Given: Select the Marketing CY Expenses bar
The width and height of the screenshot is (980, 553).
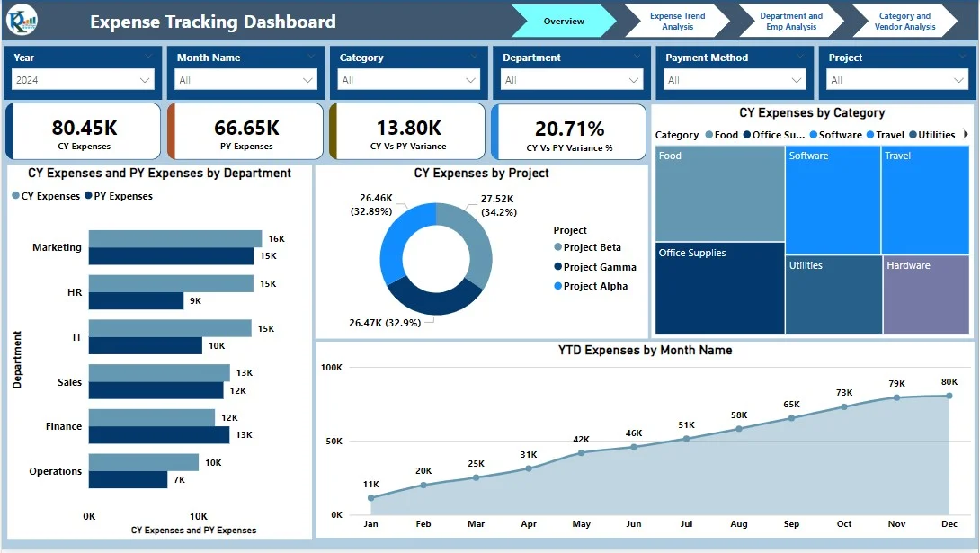Looking at the screenshot, I should coord(175,238).
